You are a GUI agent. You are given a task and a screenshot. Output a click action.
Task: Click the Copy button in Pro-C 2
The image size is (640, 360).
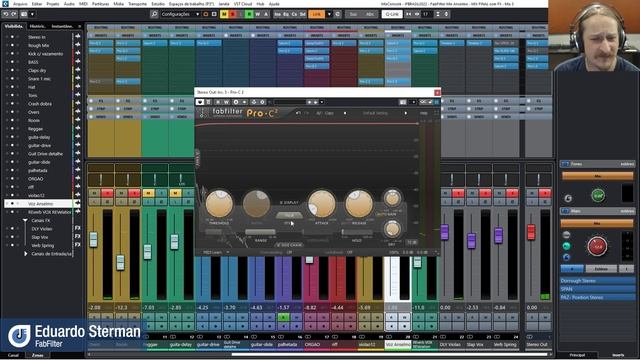[x=329, y=113]
